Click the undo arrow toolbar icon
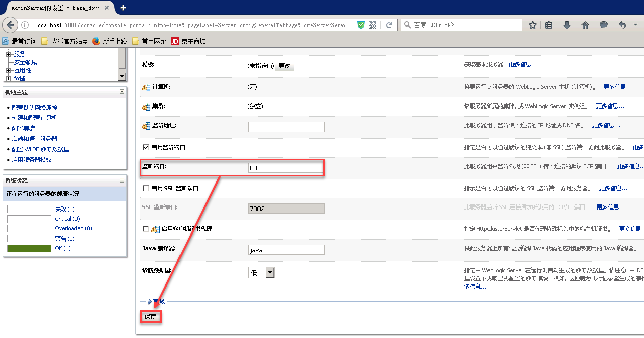This screenshot has width=644, height=338. (x=622, y=25)
